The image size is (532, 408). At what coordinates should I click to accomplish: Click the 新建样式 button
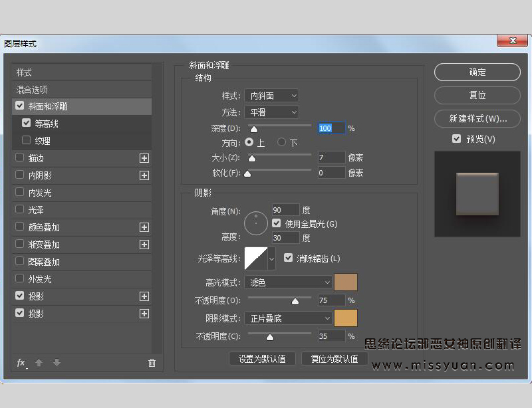pos(477,118)
